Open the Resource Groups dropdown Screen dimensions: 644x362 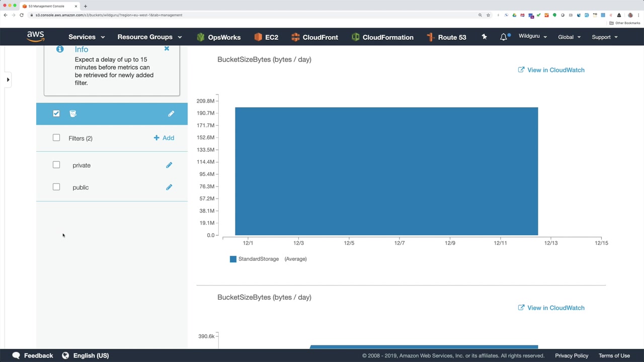[x=149, y=37]
